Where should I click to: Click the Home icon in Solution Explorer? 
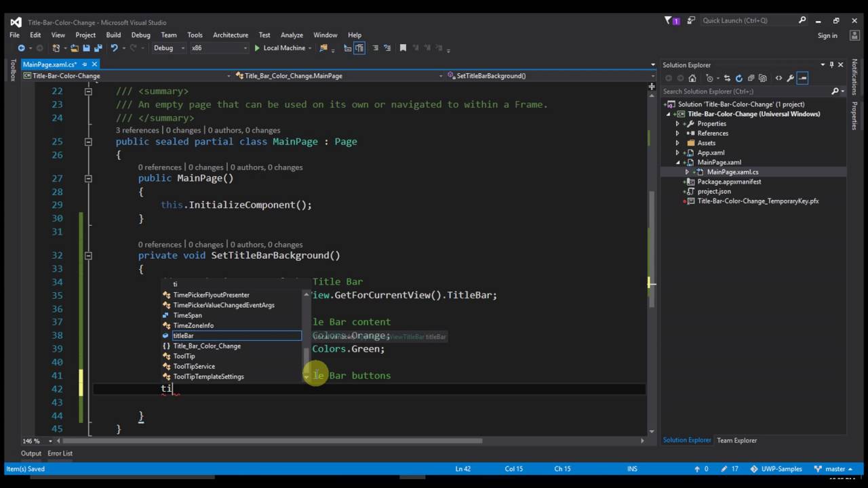tap(692, 78)
